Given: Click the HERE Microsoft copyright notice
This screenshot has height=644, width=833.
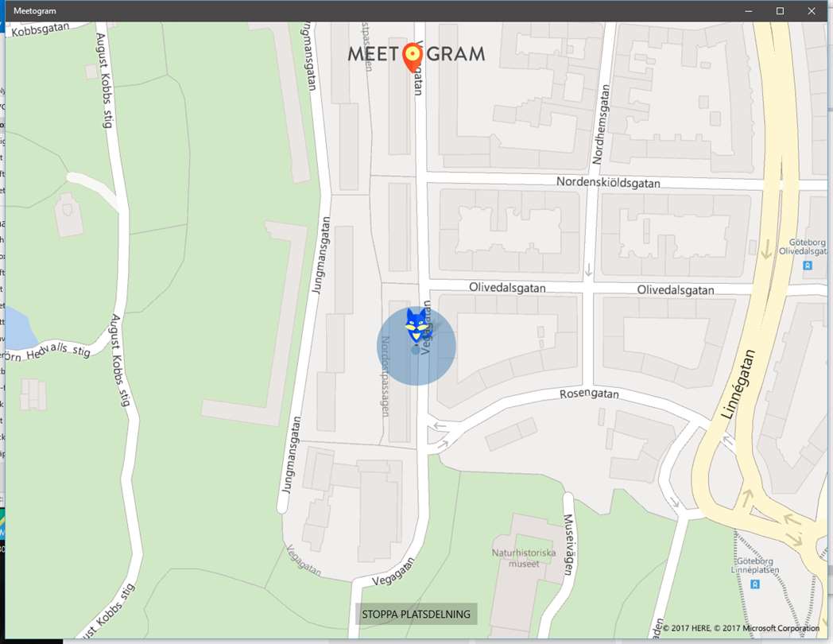Looking at the screenshot, I should pyautogui.click(x=741, y=628).
